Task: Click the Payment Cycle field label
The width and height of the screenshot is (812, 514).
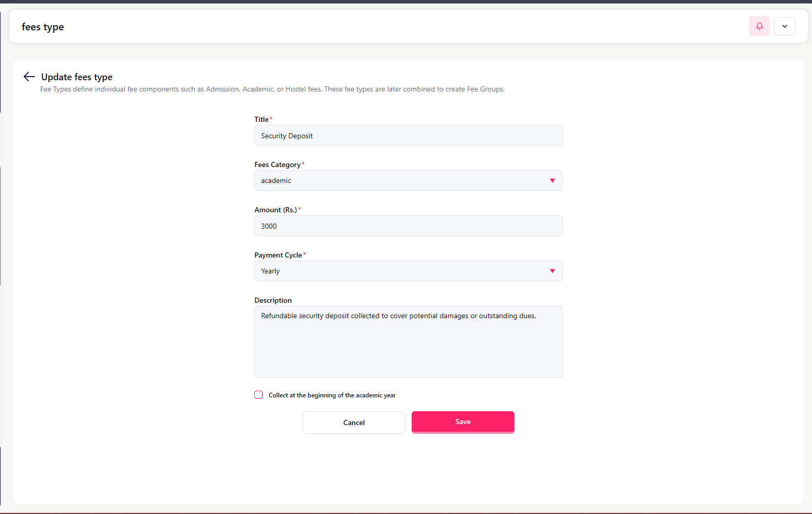Action: click(278, 255)
